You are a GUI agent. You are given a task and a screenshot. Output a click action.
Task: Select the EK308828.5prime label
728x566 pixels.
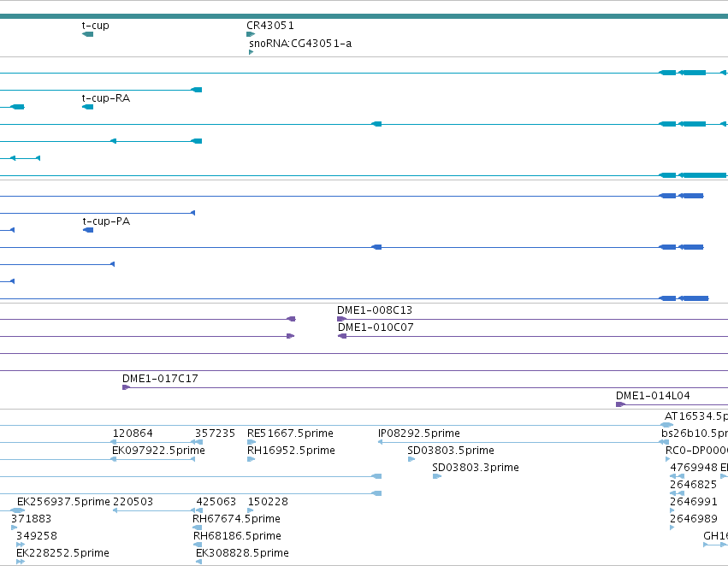click(242, 553)
